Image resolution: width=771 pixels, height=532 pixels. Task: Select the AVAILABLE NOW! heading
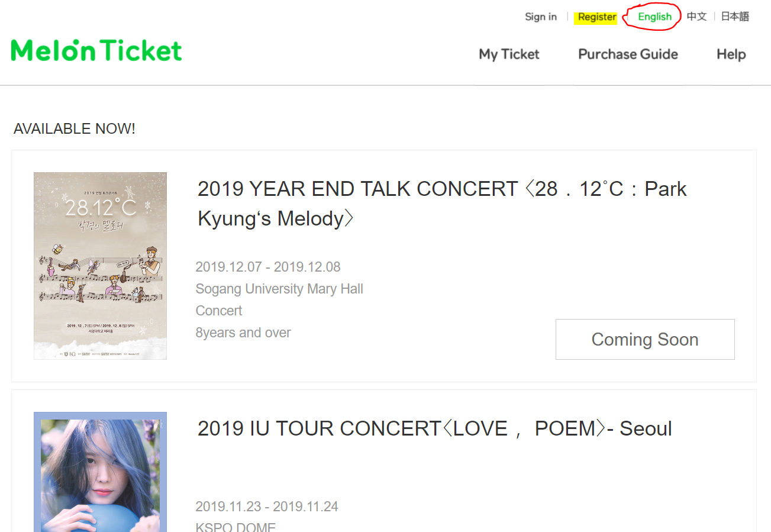click(74, 128)
